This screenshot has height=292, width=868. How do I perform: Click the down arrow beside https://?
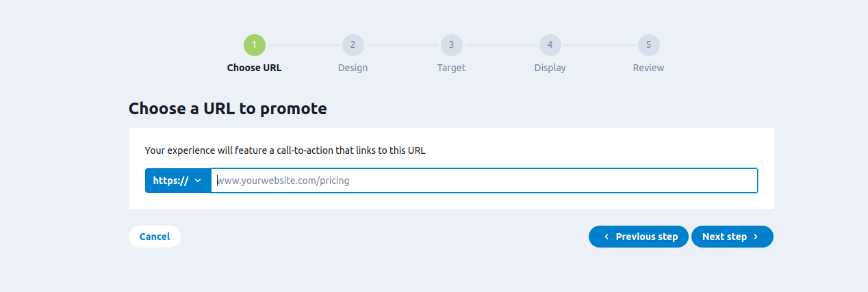click(x=198, y=181)
